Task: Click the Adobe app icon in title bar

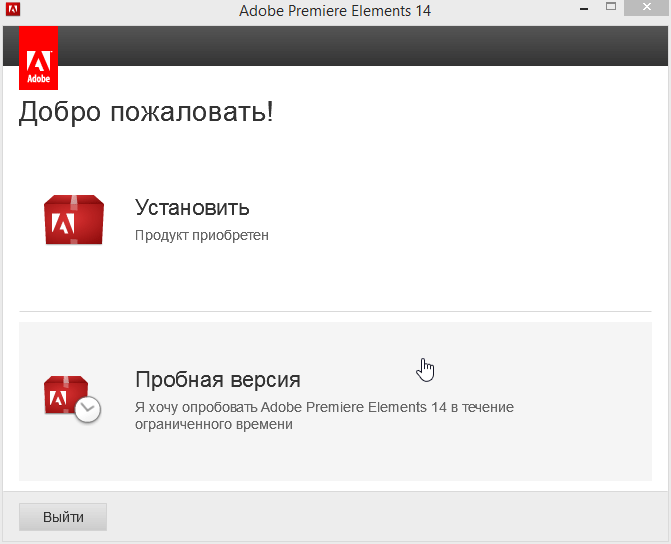Action: pyautogui.click(x=13, y=9)
